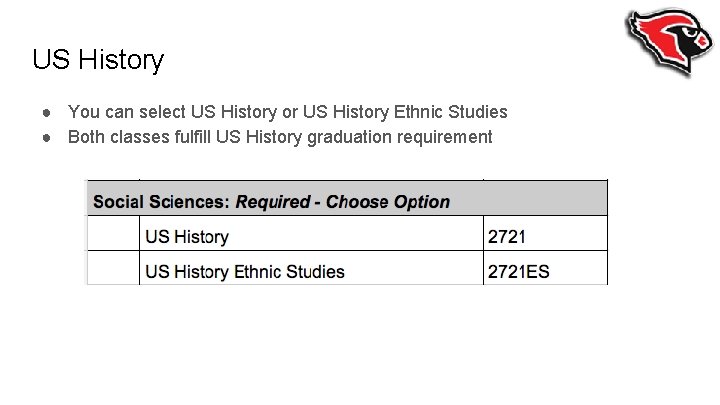Click the italic "Required - Choose Option" text

(343, 202)
